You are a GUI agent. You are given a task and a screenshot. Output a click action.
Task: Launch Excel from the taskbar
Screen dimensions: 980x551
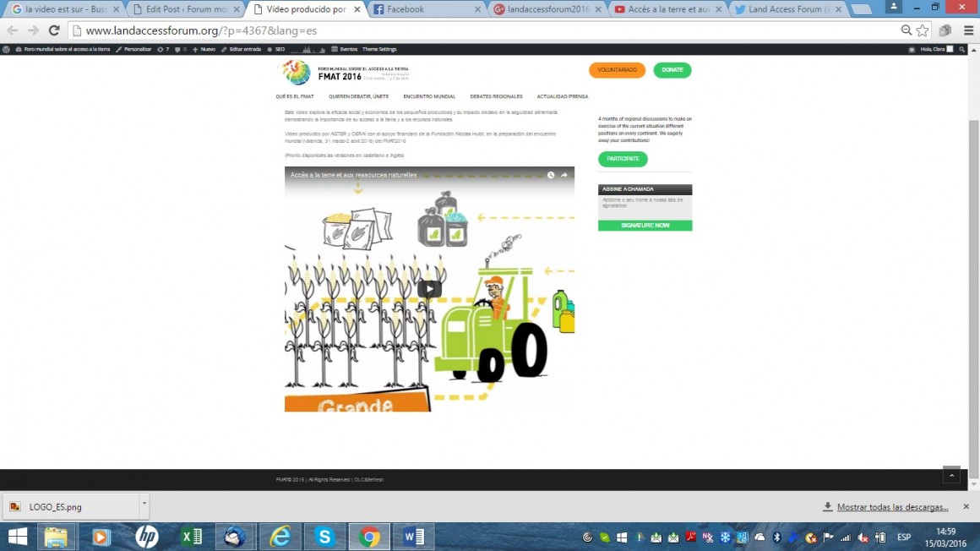pyautogui.click(x=192, y=537)
